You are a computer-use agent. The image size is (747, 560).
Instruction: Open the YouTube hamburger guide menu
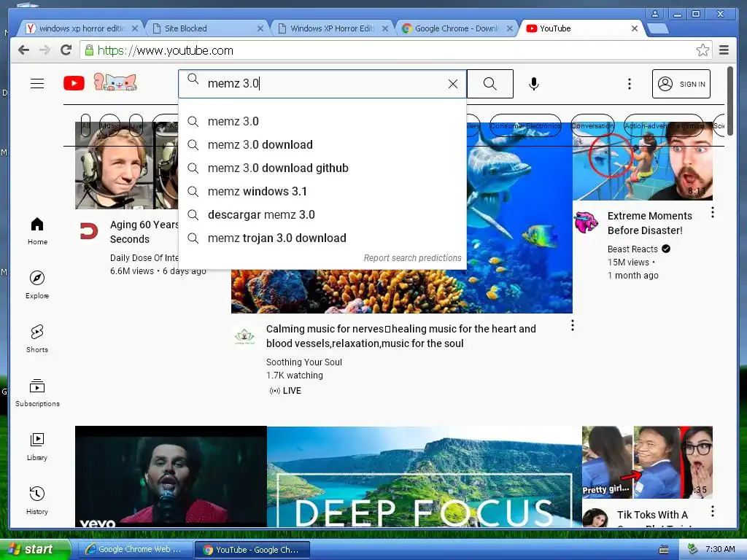point(37,84)
